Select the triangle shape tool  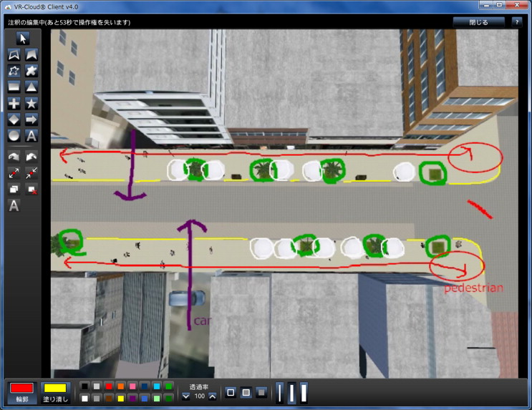coord(32,87)
